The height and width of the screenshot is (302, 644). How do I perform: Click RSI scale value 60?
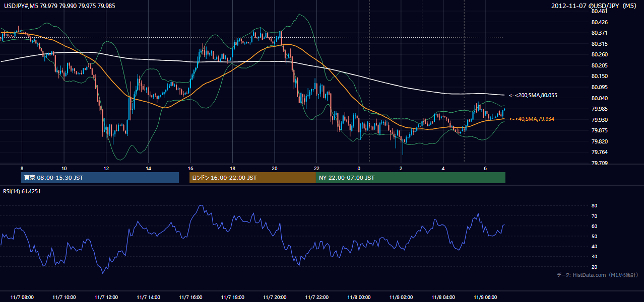594,226
